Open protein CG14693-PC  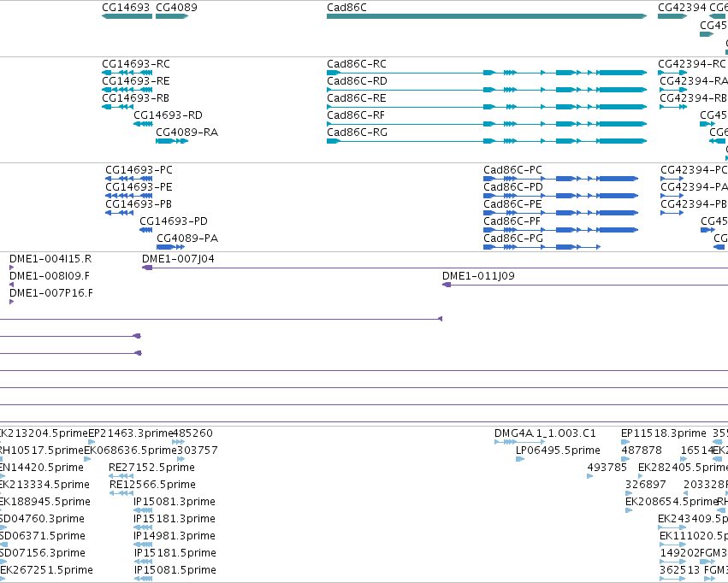tap(139, 170)
